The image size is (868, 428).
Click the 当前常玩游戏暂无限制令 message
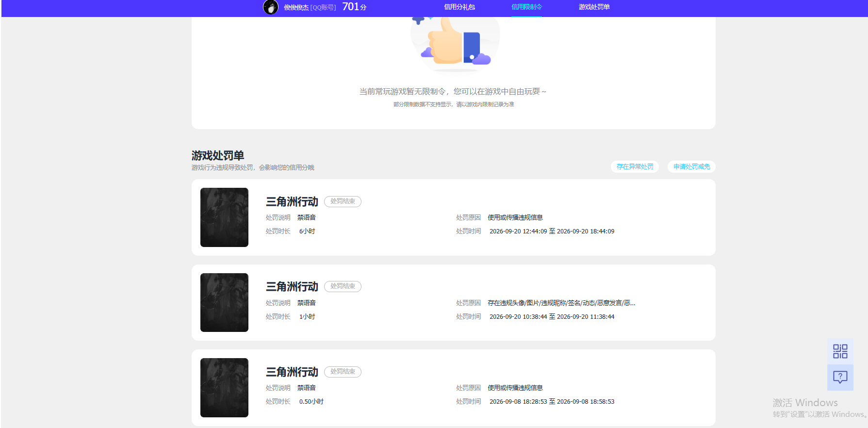click(x=453, y=92)
